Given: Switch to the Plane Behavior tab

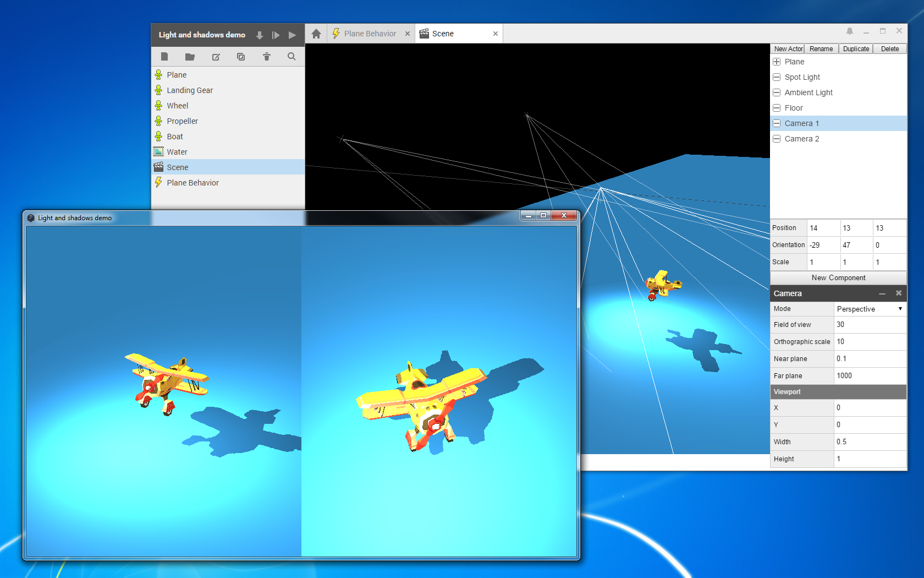Looking at the screenshot, I should (371, 34).
